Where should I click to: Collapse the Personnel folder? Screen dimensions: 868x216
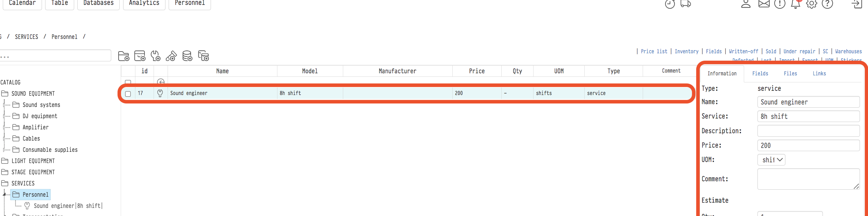(5, 194)
